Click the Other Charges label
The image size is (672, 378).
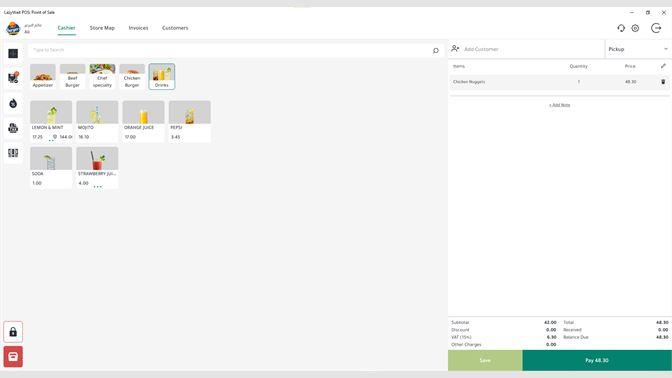[x=466, y=345]
